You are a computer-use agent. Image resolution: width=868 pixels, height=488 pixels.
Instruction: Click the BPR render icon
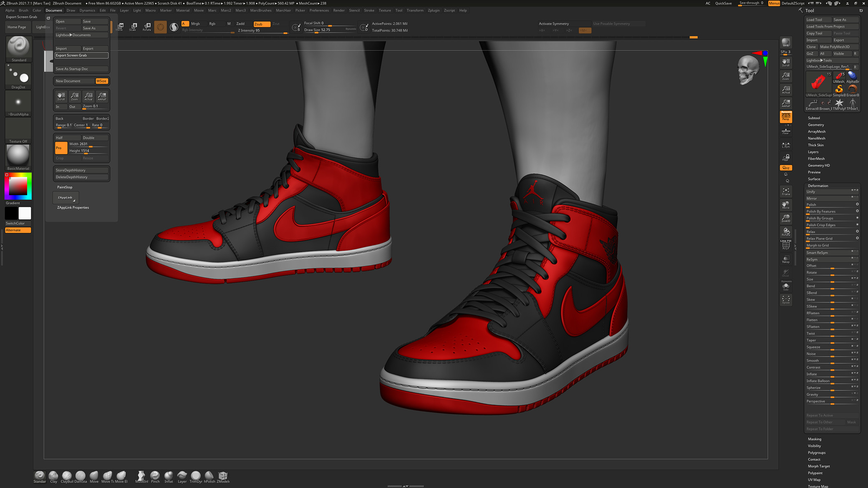click(786, 43)
